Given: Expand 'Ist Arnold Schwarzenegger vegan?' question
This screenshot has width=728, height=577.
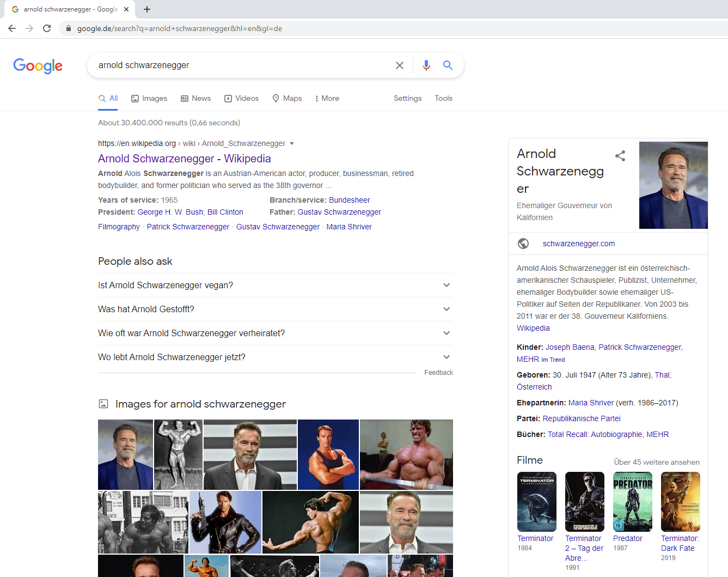Looking at the screenshot, I should coord(276,285).
